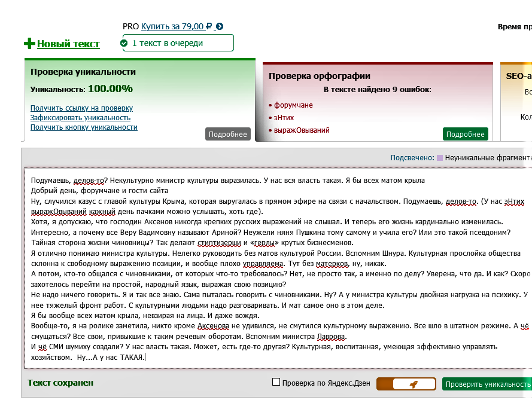The height and width of the screenshot is (409, 532).
Task: Enable the Проверка по Яндекс.Дзен checkbox
Action: (276, 383)
